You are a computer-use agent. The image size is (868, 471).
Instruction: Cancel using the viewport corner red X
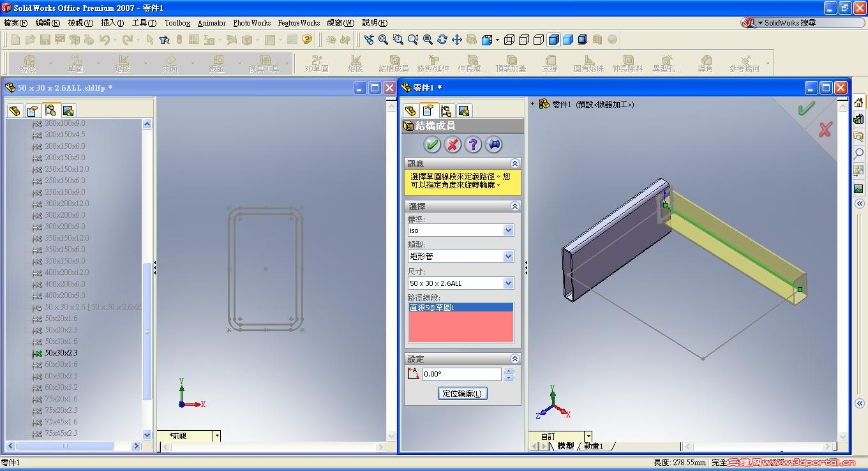[825, 130]
